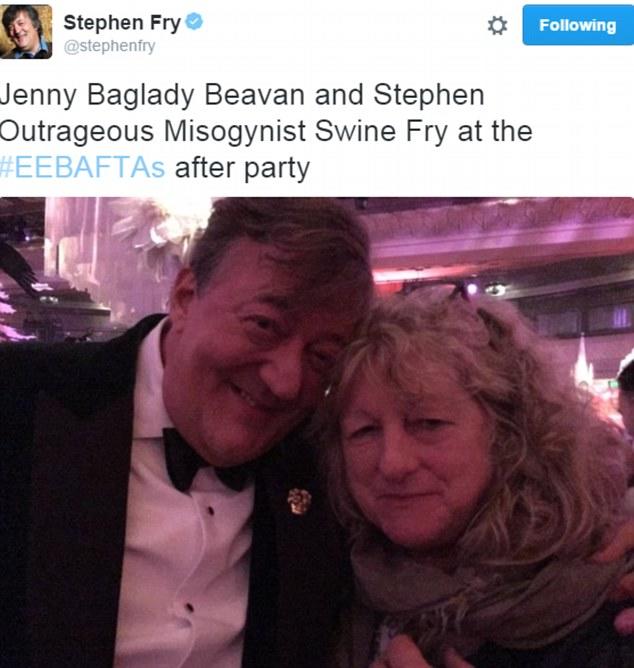Click the words Jenny Baglady Beavan

coord(152,95)
